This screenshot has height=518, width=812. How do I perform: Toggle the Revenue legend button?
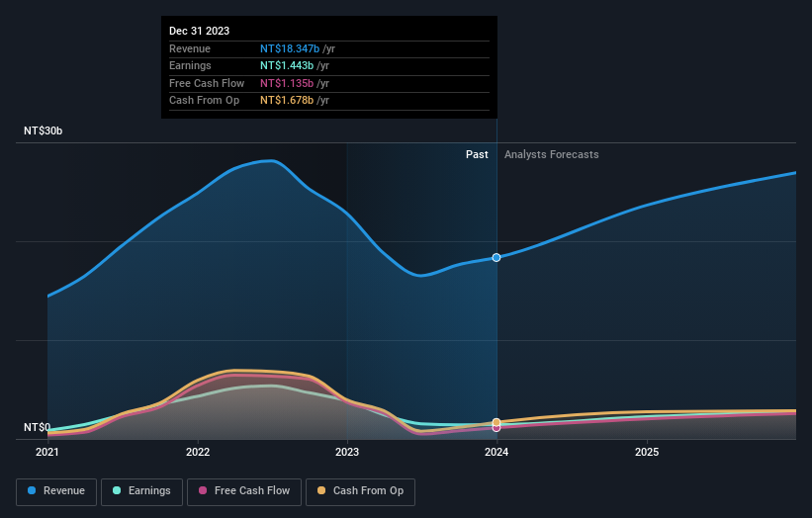click(56, 491)
